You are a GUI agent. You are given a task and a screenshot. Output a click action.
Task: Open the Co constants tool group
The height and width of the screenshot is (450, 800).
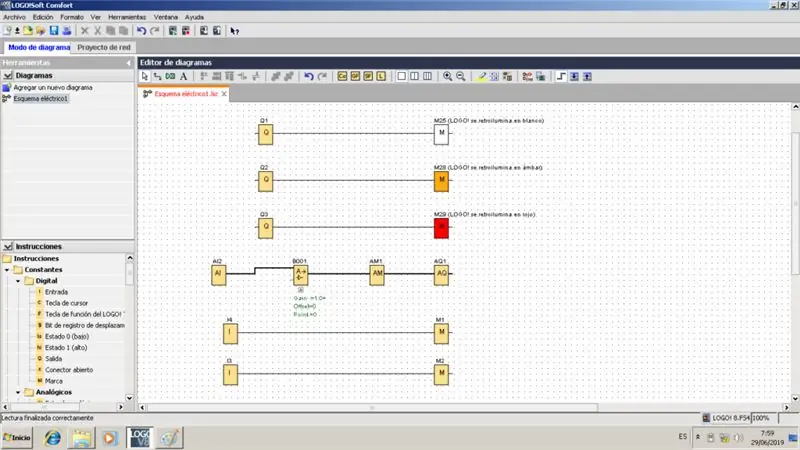pyautogui.click(x=342, y=77)
